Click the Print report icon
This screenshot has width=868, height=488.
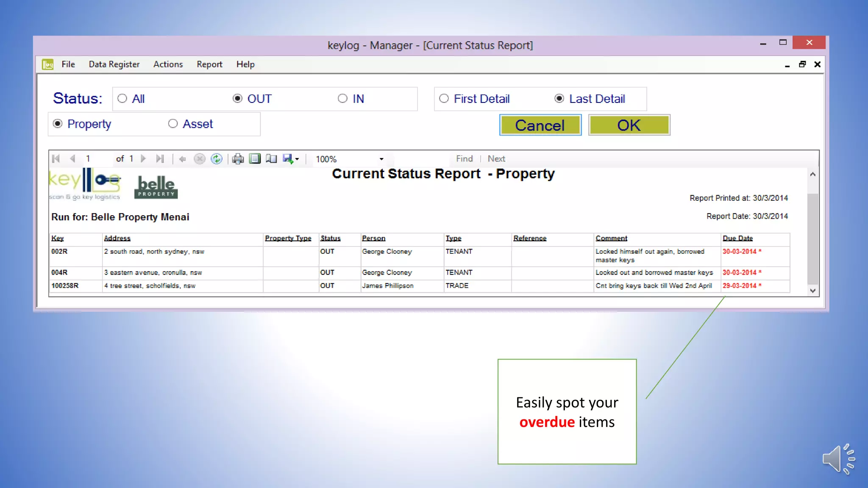[x=238, y=159]
